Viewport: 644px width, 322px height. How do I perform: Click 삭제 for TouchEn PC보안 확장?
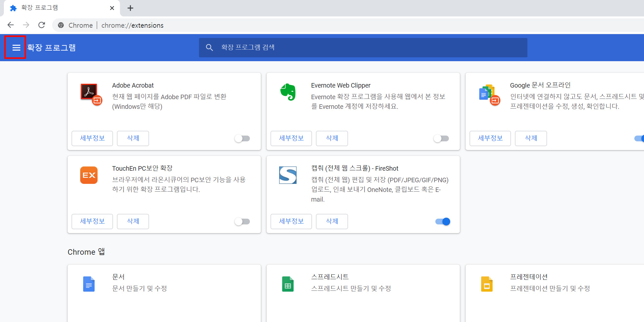[x=133, y=222]
